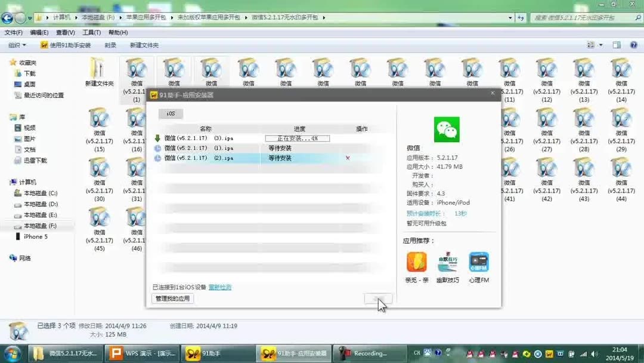Cancel installation of 微信 (2).ipa with red X
This screenshot has width=644, height=363.
point(348,158)
